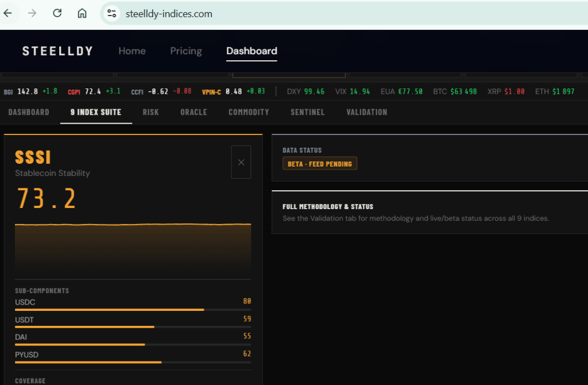Reload the page with refresh icon

click(57, 14)
